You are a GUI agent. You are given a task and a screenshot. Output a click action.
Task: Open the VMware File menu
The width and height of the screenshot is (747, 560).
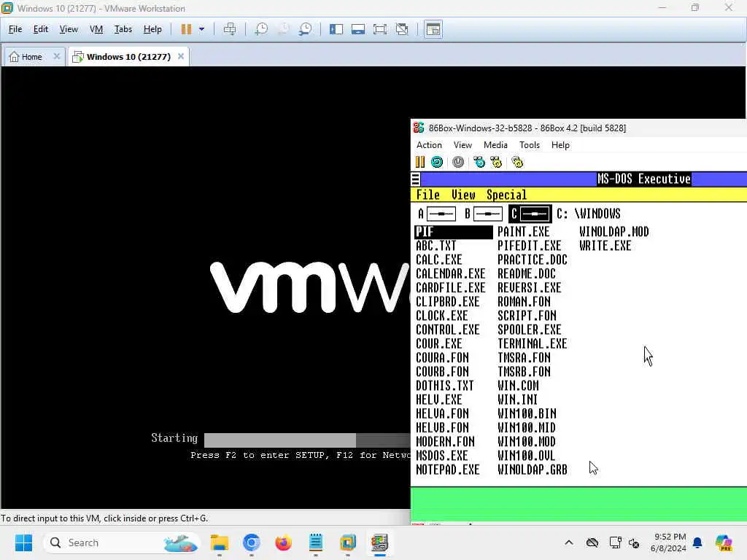pos(15,29)
